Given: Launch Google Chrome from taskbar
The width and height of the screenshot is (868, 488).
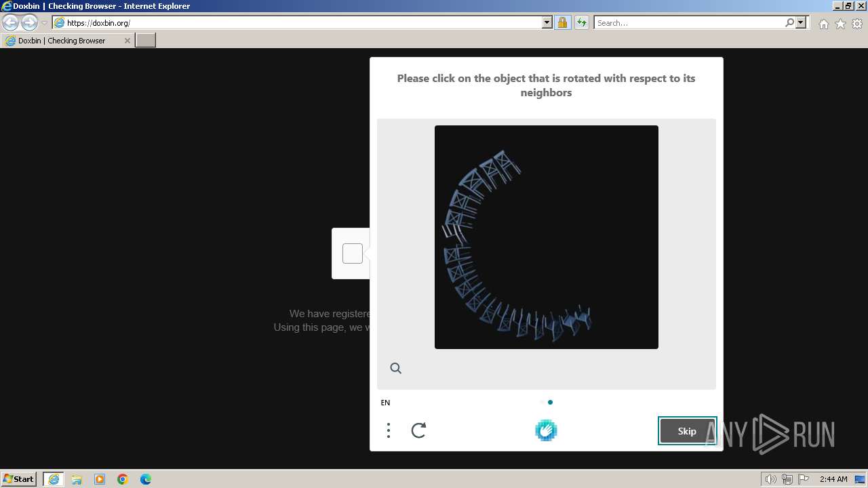Looking at the screenshot, I should (x=123, y=479).
